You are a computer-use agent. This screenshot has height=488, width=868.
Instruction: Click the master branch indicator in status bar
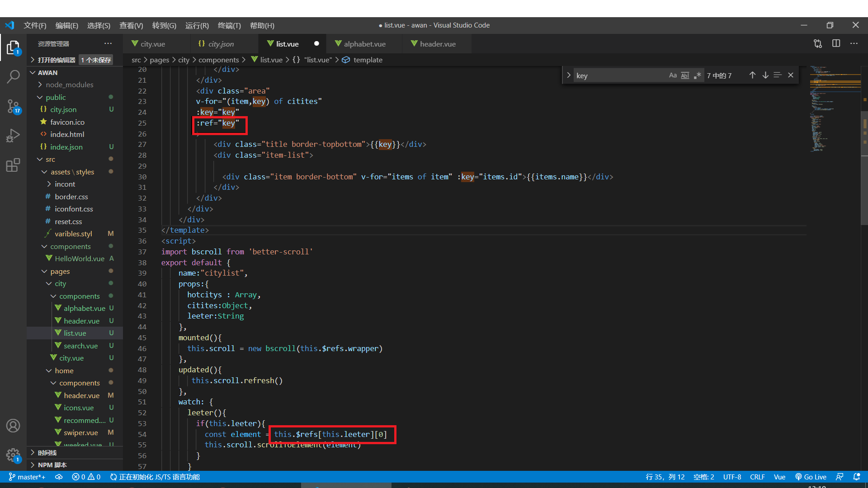pyautogui.click(x=27, y=477)
